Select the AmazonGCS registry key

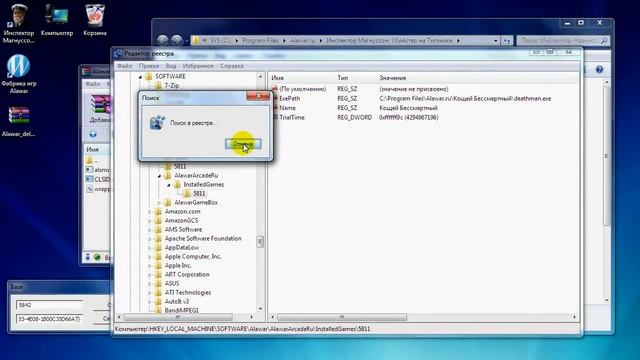click(x=181, y=220)
